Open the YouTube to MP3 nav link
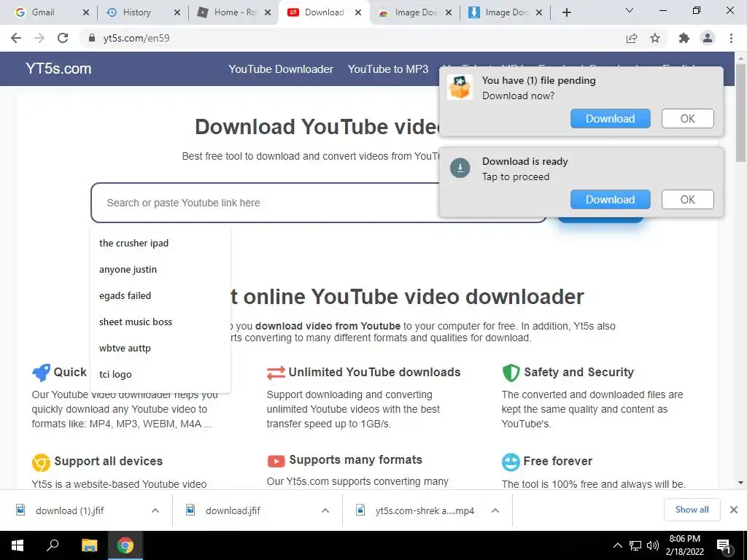The height and width of the screenshot is (560, 747). [x=388, y=69]
